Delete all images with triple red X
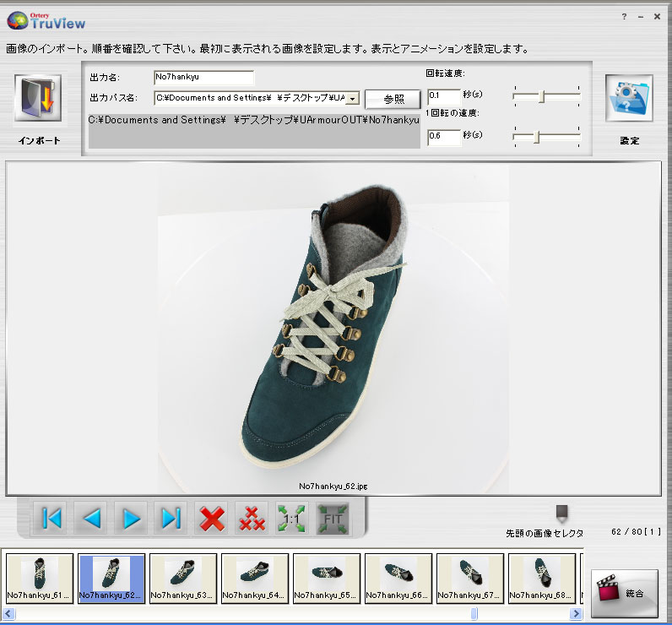Screen dimensions: 672x625 [252, 519]
